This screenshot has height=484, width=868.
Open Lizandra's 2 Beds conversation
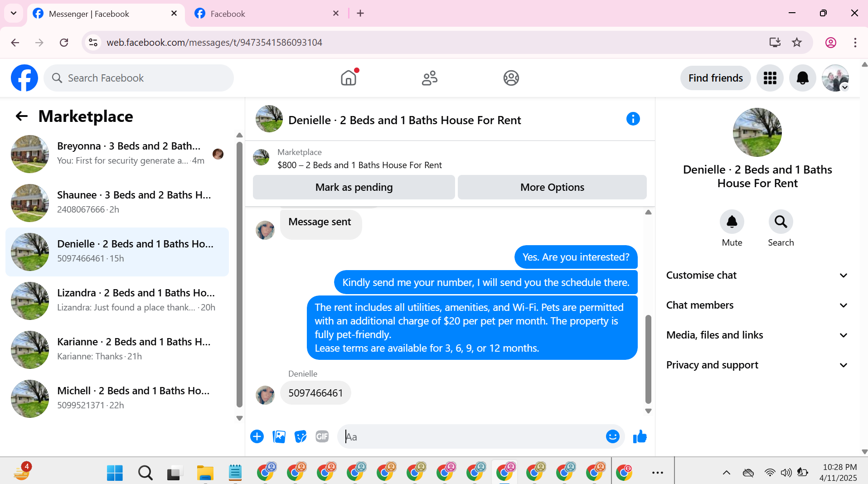pyautogui.click(x=117, y=301)
